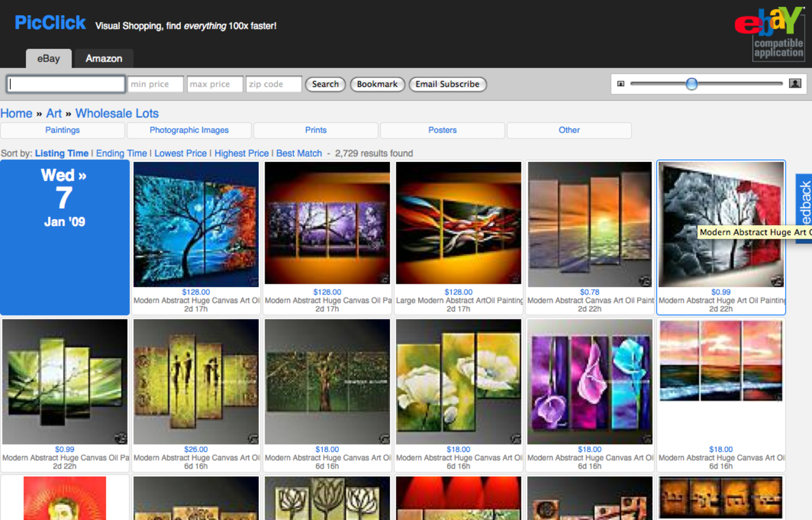Click the small image size icon

(x=621, y=84)
